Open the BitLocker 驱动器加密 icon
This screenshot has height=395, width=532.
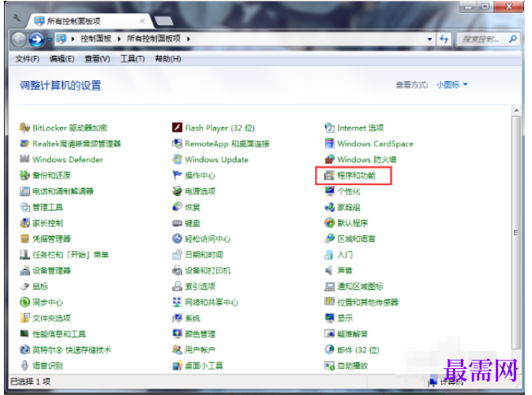point(24,128)
